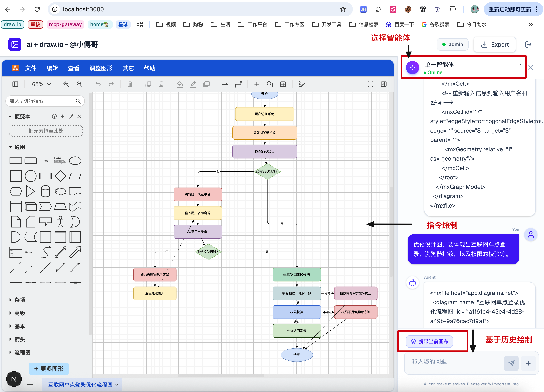Click the delete trash icon in toolbar

[130, 84]
